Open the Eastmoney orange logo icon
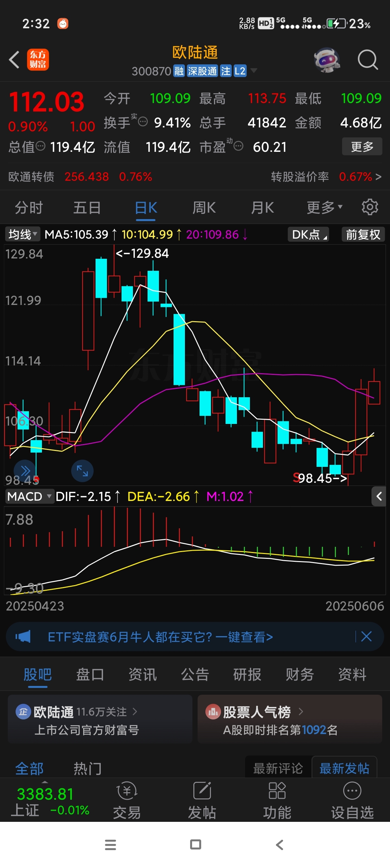Viewport: 390px width, 868px height. click(x=38, y=59)
